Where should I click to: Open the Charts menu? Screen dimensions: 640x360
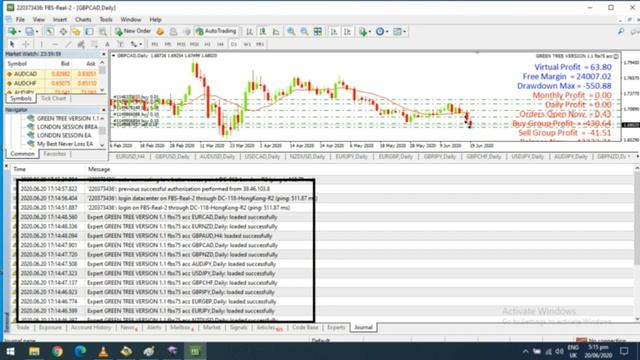click(83, 19)
